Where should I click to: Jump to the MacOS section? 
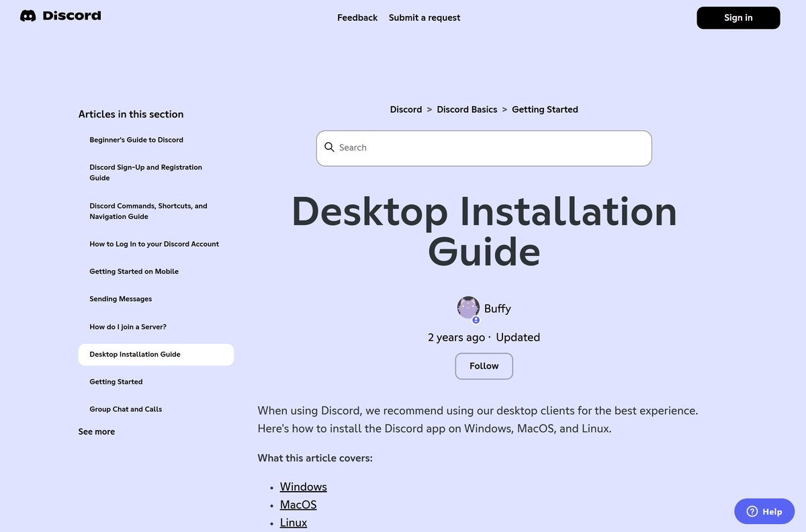pos(298,504)
